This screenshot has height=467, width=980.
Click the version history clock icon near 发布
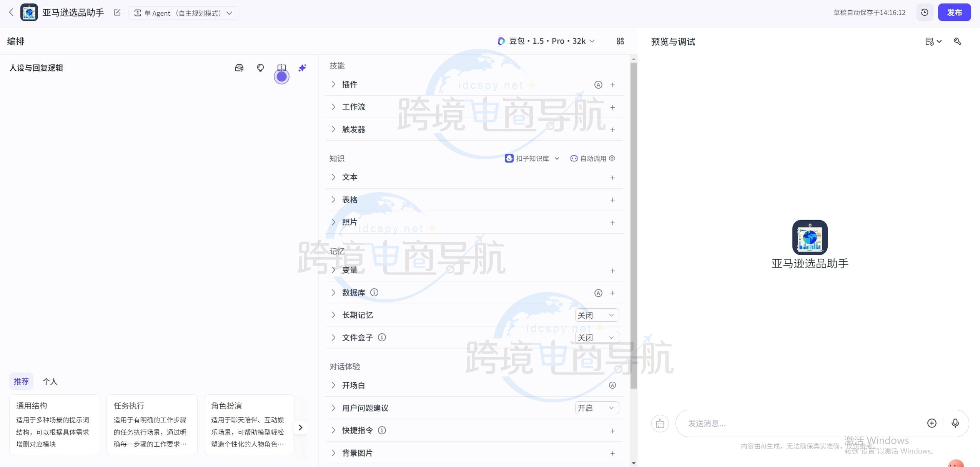925,12
